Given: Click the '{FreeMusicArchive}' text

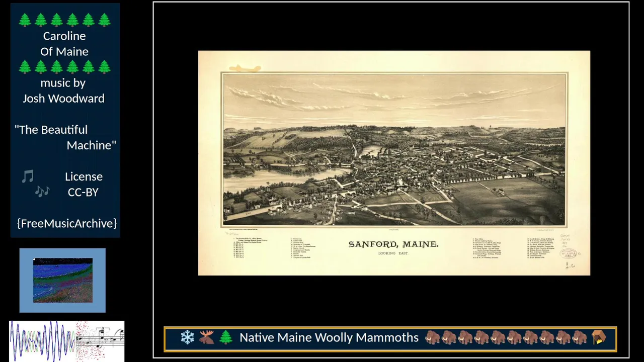Looking at the screenshot, I should coord(67,223).
